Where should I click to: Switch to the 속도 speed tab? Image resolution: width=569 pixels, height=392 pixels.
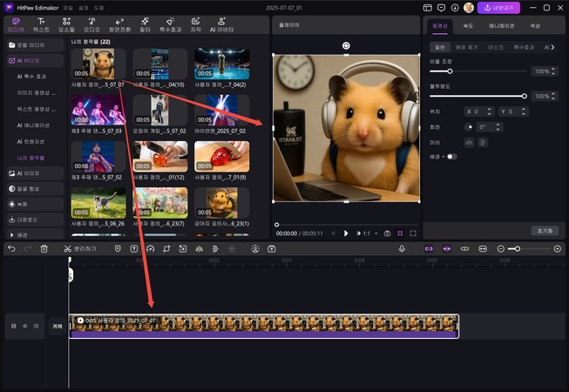pyautogui.click(x=468, y=26)
